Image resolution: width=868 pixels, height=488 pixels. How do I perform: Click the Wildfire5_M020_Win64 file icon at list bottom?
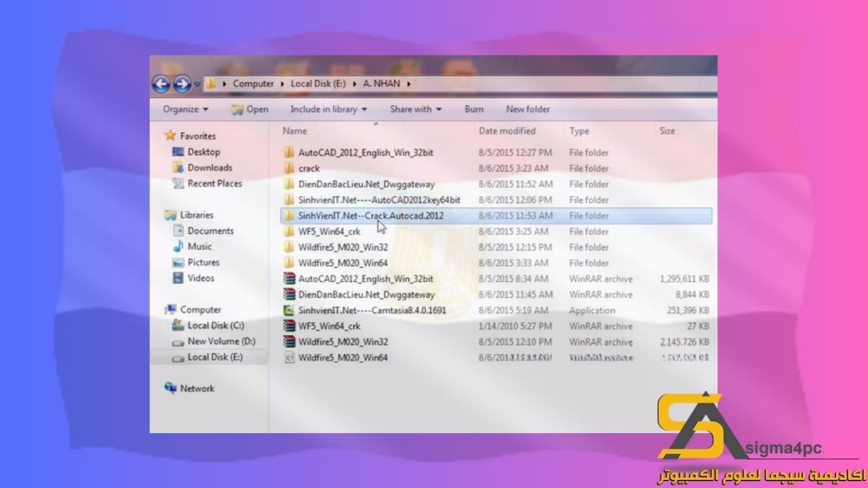pos(289,357)
